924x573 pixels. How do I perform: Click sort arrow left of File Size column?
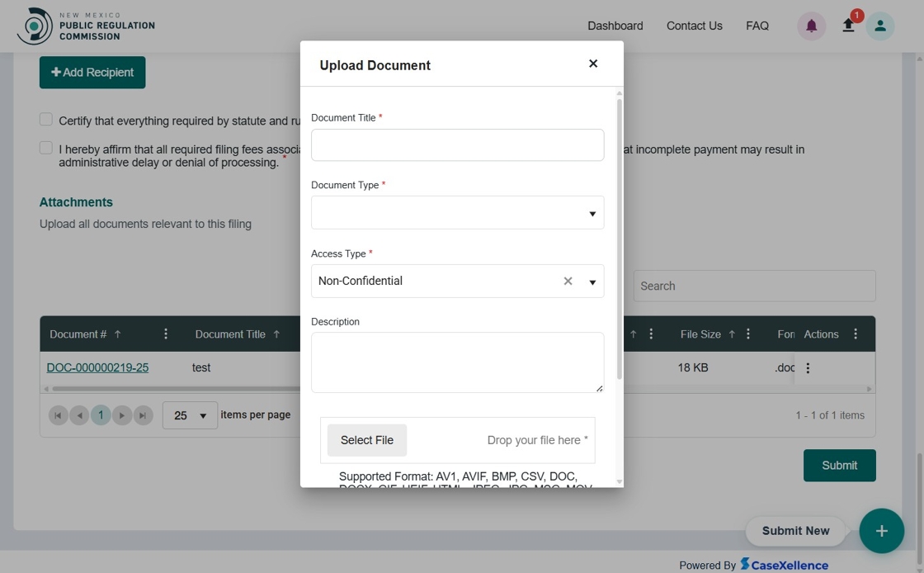pos(634,334)
